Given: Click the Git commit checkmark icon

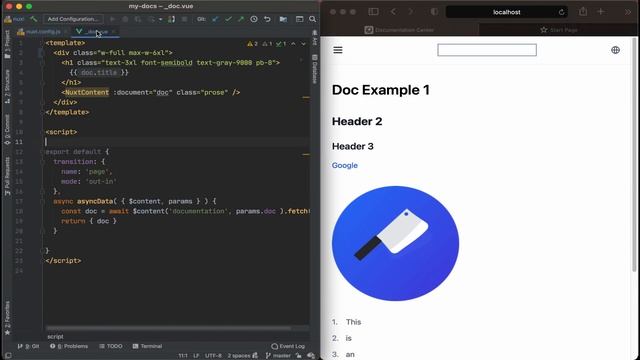Looking at the screenshot, I should point(228,19).
